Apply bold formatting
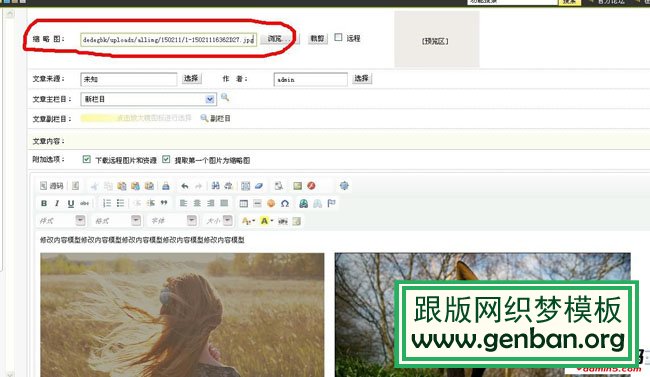 (x=44, y=203)
